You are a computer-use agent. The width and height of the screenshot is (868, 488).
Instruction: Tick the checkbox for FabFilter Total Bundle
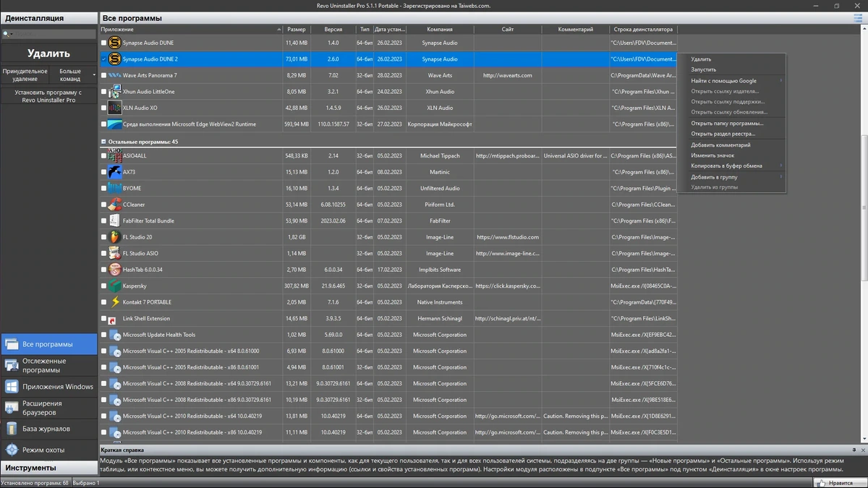[103, 221]
